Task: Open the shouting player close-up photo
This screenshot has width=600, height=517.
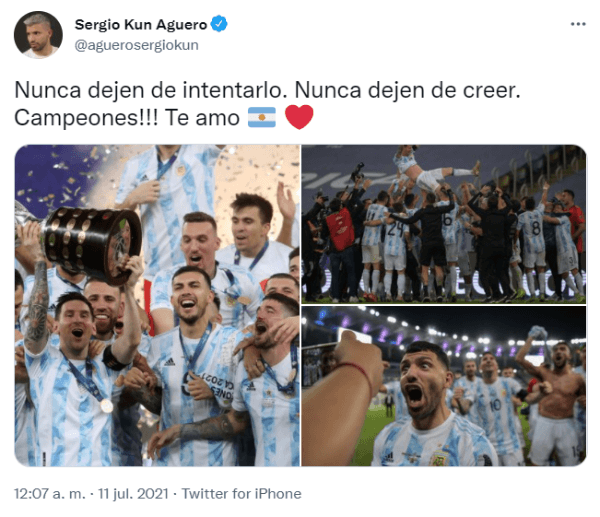Action: point(443,386)
